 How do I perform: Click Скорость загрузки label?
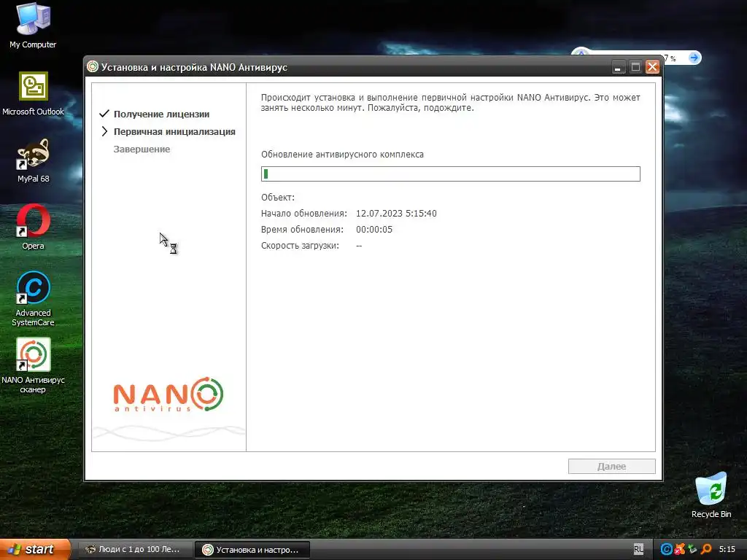click(300, 246)
